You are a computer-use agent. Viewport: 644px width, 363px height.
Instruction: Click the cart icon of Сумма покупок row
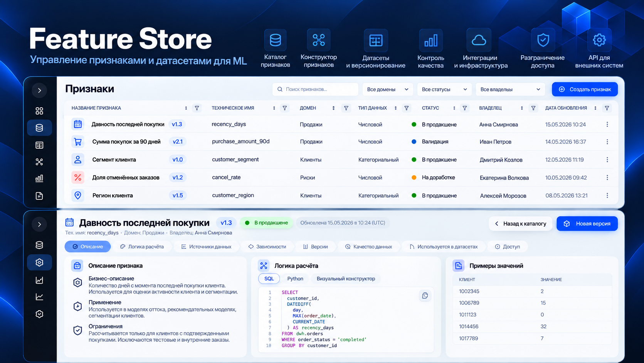[78, 142]
